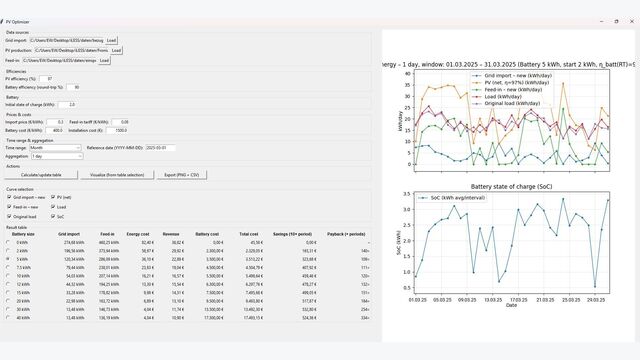The height and width of the screenshot is (360, 640).
Task: Select the 30 kWh battery size radio
Action: tap(8, 309)
